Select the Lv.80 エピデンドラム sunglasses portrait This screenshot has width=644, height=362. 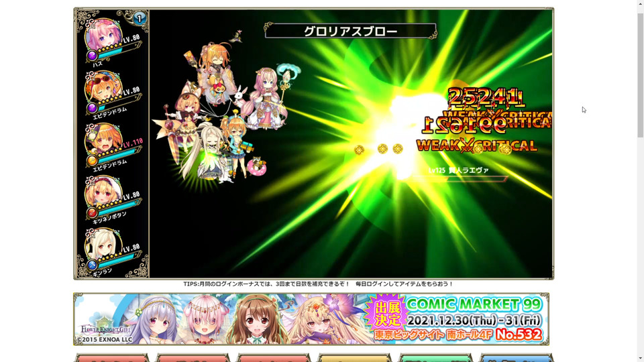click(103, 86)
